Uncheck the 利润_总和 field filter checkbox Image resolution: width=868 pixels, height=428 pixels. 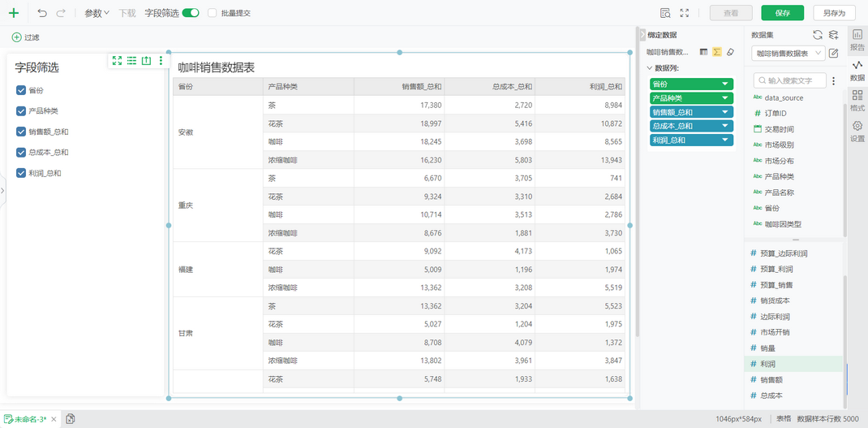(21, 173)
